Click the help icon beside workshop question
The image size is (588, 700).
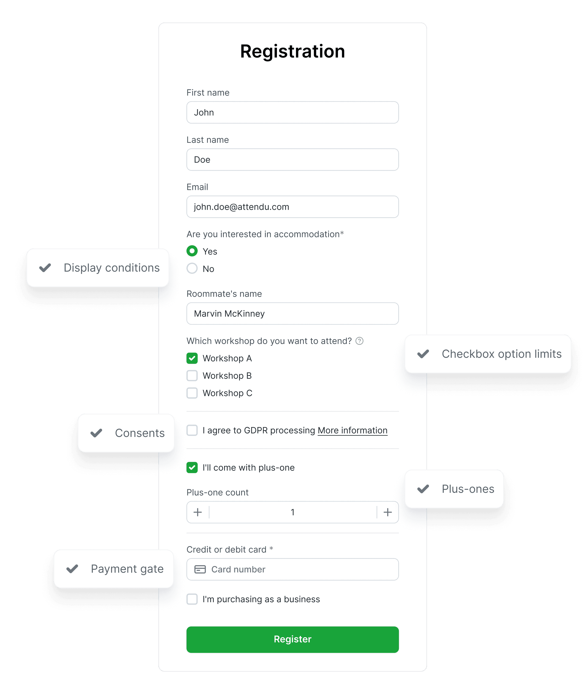tap(359, 341)
